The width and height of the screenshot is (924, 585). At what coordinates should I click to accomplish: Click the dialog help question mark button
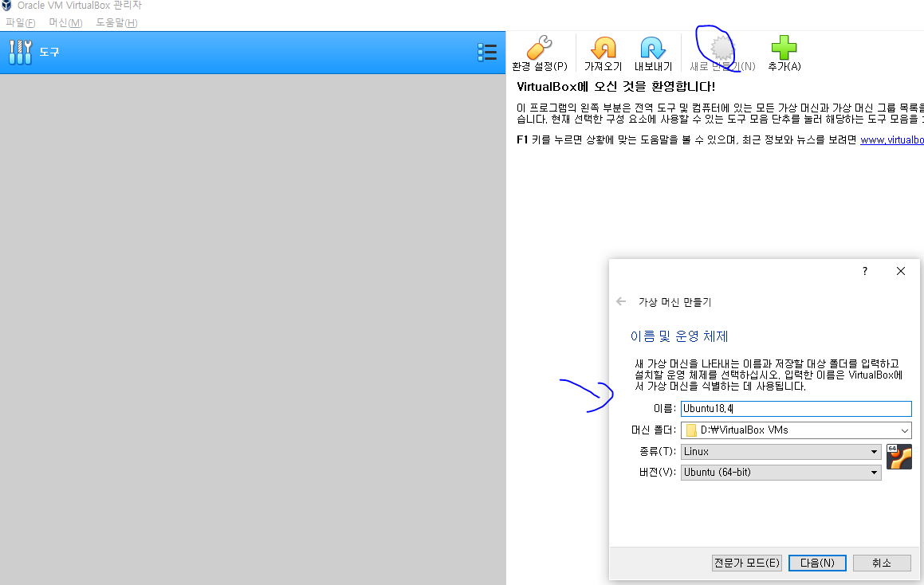(x=864, y=271)
